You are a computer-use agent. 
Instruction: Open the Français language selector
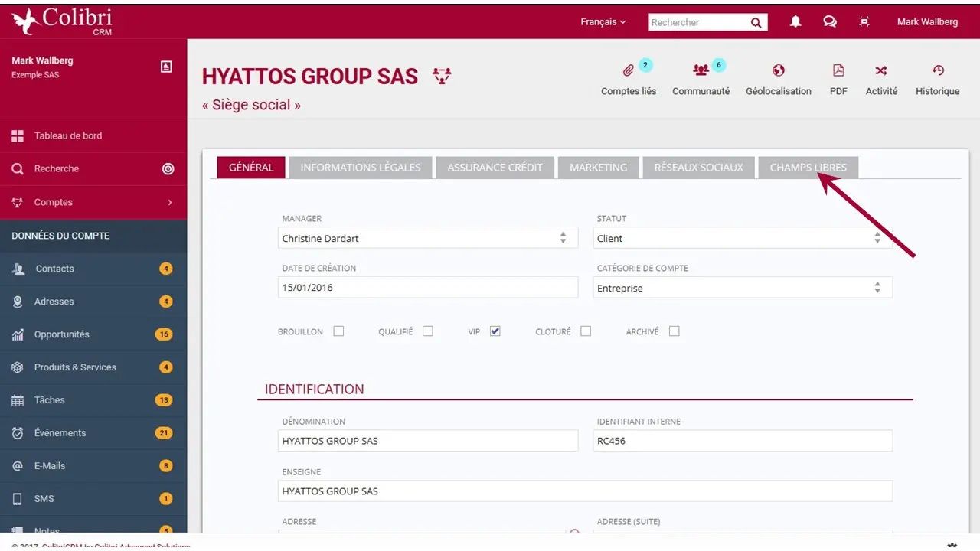[603, 22]
